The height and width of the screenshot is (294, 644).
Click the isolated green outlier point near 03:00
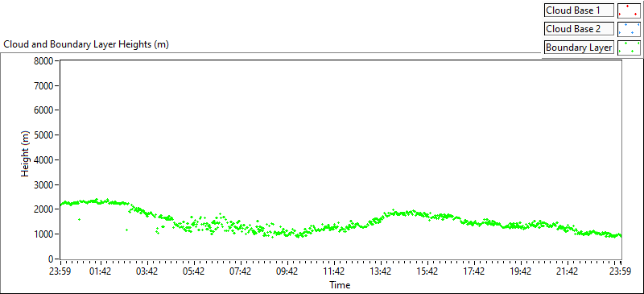(x=126, y=230)
